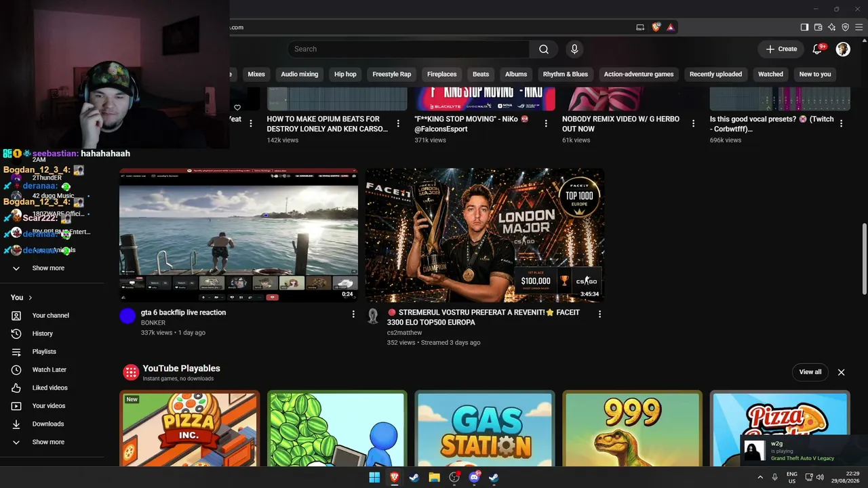Select the Rhythm & Blues chip
This screenshot has height=488, width=868.
click(x=566, y=74)
